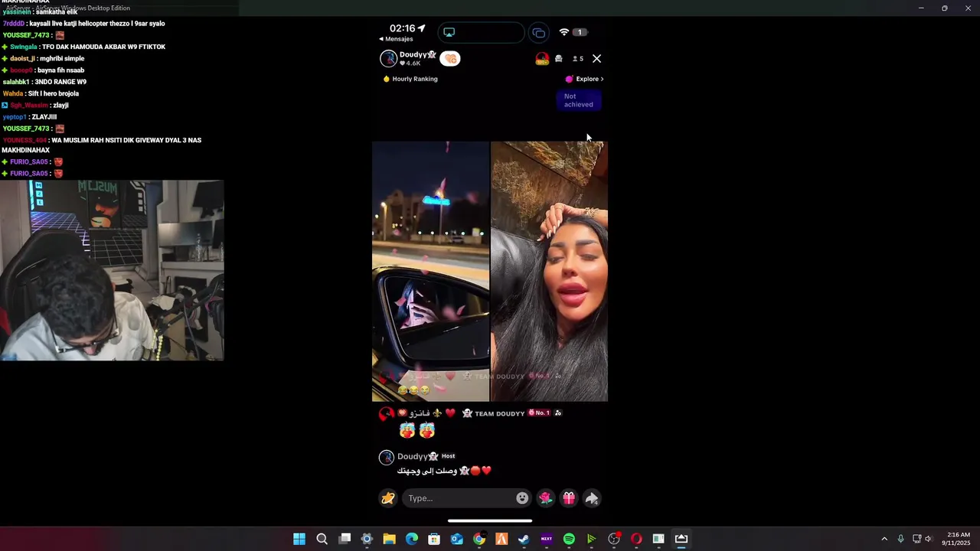The width and height of the screenshot is (980, 551).
Task: Click the overlapping windows icon beside AirPlay pill
Action: pos(539,32)
